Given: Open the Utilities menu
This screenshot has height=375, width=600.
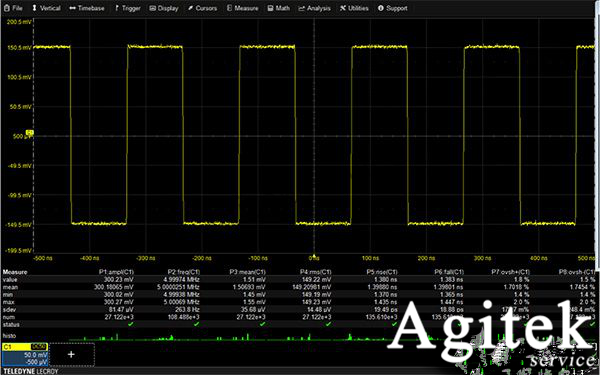Looking at the screenshot, I should pos(354,8).
